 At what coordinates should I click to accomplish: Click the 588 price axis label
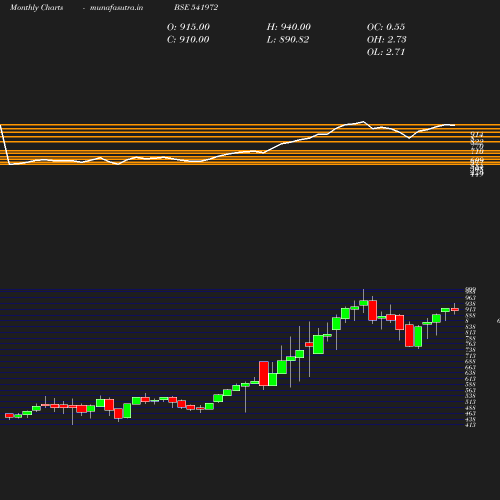(470, 385)
